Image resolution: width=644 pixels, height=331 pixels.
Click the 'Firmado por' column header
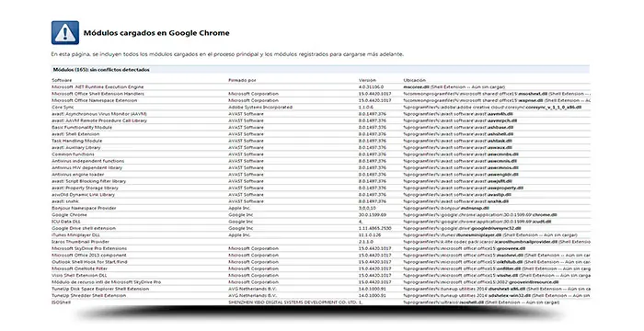click(x=242, y=81)
